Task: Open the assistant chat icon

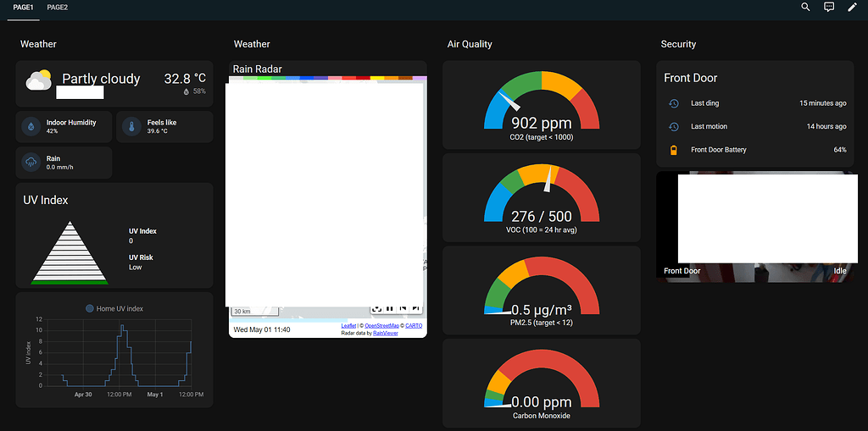Action: click(x=829, y=7)
